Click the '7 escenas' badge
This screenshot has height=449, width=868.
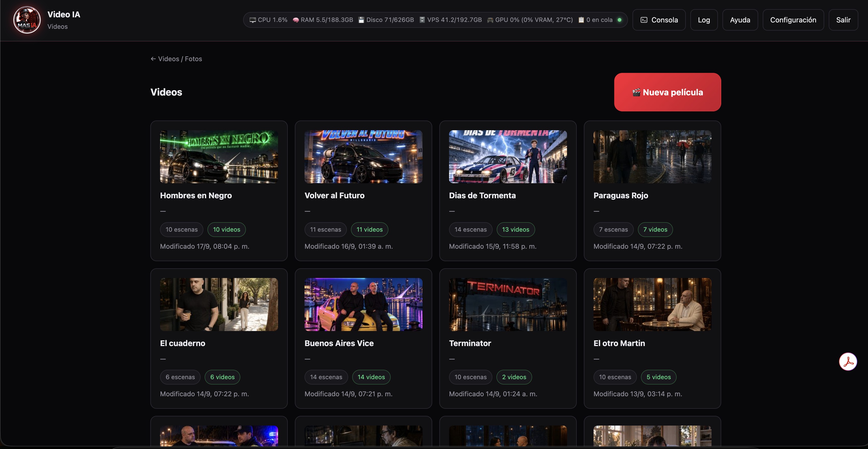click(613, 230)
